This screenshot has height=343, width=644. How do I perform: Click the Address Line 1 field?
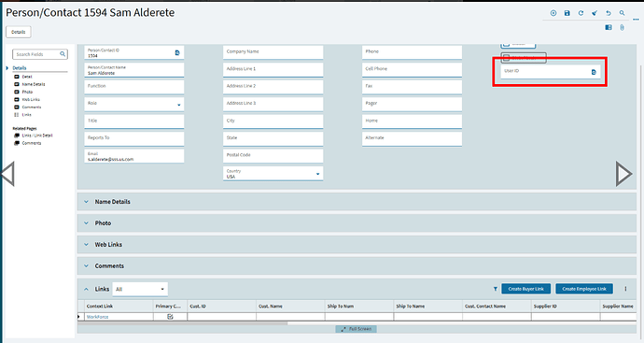coord(273,69)
